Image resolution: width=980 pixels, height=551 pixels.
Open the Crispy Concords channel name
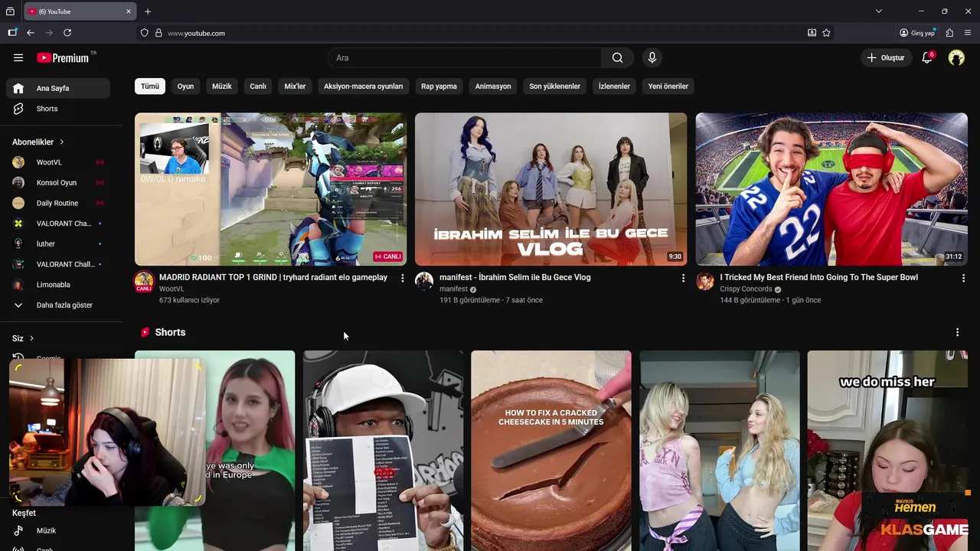pos(746,289)
